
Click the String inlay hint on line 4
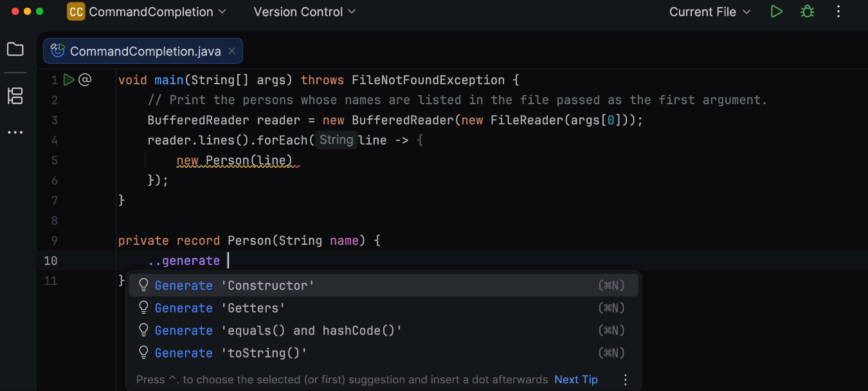pos(336,140)
